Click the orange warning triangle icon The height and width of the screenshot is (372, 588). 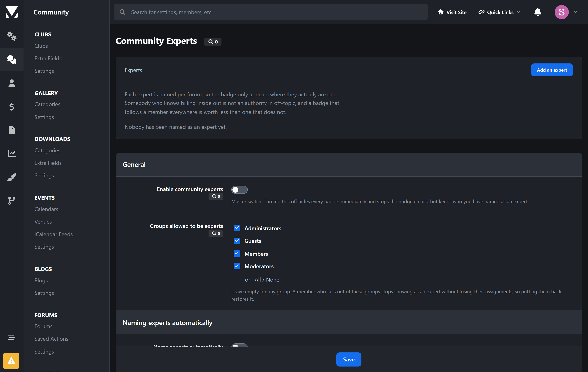[11, 360]
